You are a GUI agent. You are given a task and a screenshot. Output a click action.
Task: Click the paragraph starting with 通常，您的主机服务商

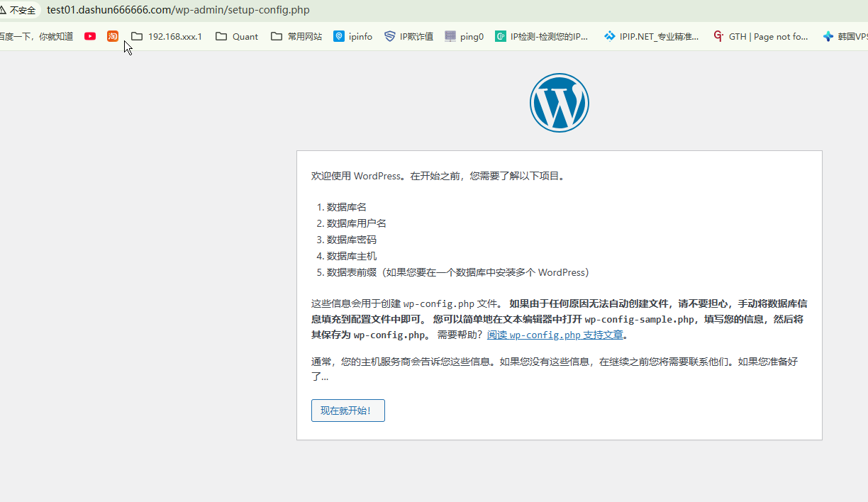(x=555, y=369)
